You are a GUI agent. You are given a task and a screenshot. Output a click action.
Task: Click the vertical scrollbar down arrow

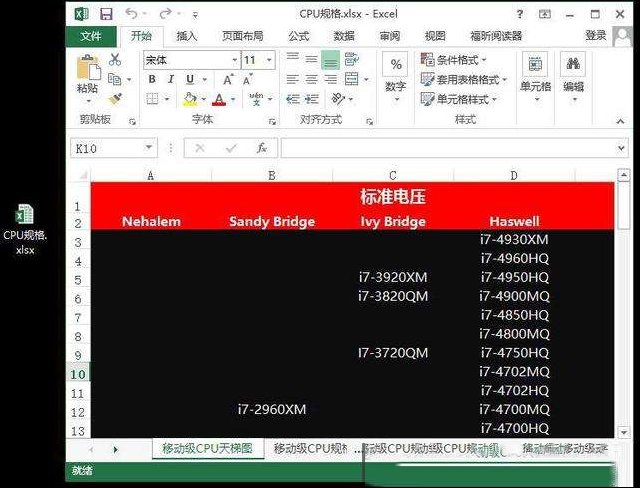pyautogui.click(x=624, y=432)
